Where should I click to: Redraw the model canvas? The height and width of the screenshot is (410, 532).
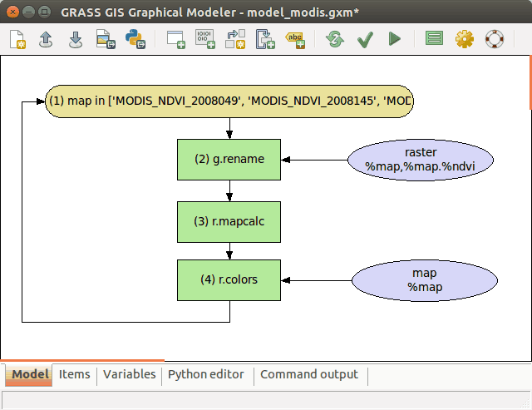pyautogui.click(x=335, y=39)
